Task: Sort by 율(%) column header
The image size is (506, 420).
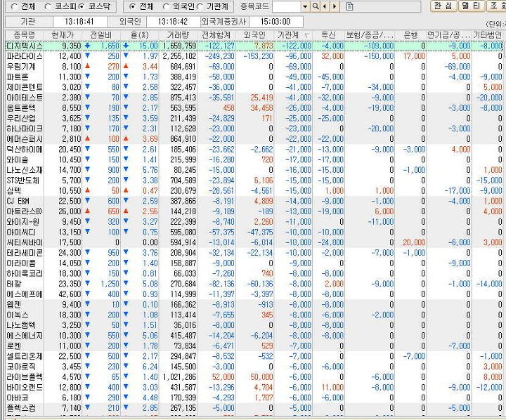Action: click(x=139, y=35)
